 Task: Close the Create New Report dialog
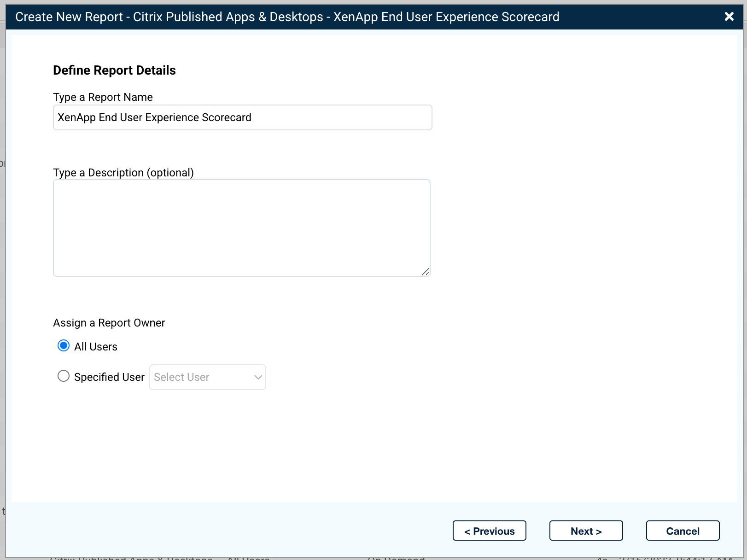(729, 17)
